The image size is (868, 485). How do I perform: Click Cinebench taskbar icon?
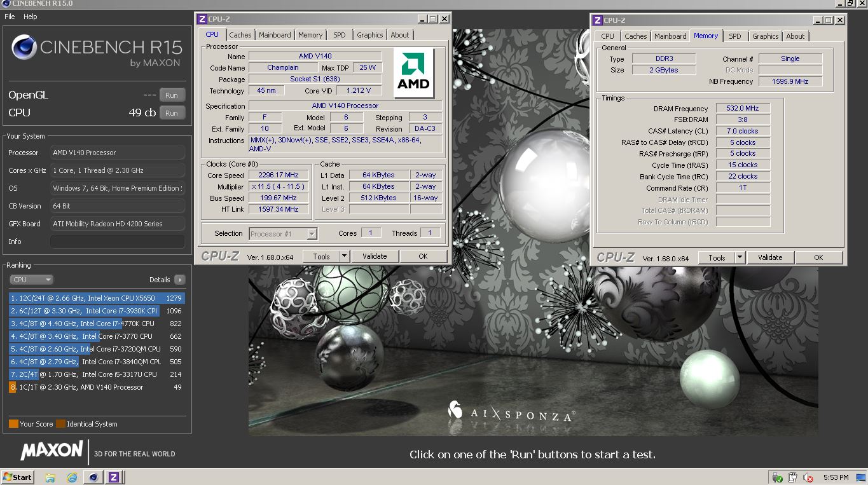click(93, 477)
